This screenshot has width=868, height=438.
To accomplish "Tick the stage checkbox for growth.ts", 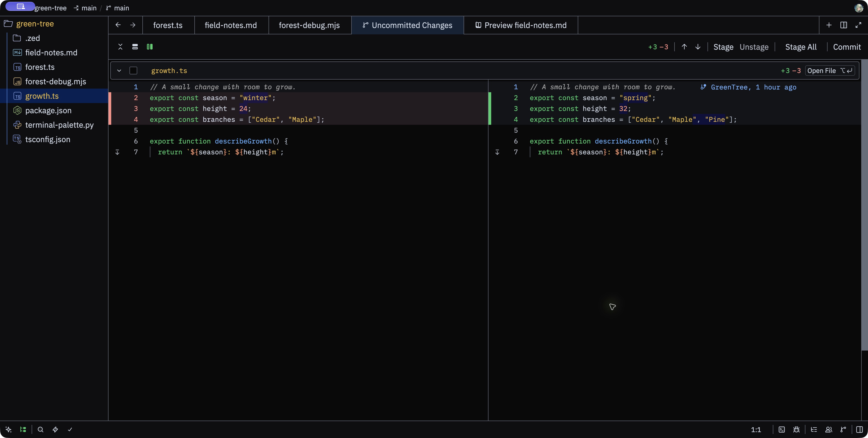I will click(133, 71).
